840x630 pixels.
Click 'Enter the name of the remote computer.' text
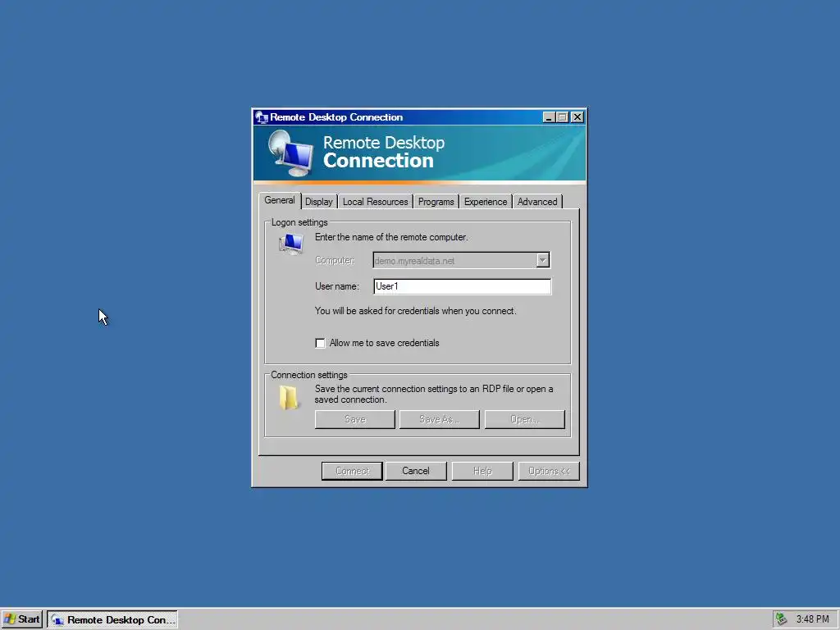pos(391,237)
